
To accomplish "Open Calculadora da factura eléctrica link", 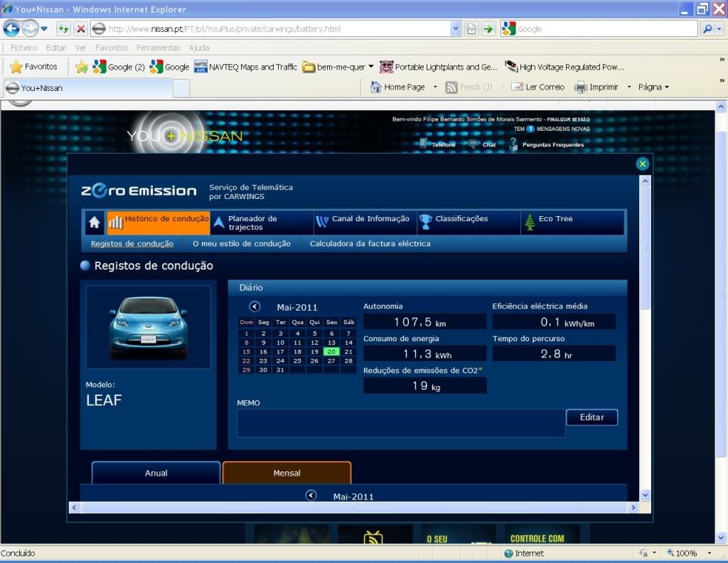I will click(x=370, y=244).
